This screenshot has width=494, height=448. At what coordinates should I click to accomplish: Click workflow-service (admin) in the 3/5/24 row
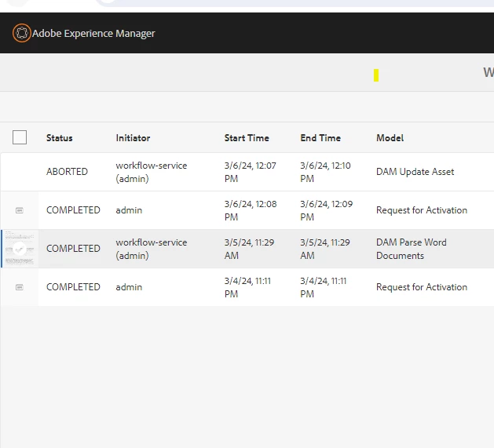point(152,249)
